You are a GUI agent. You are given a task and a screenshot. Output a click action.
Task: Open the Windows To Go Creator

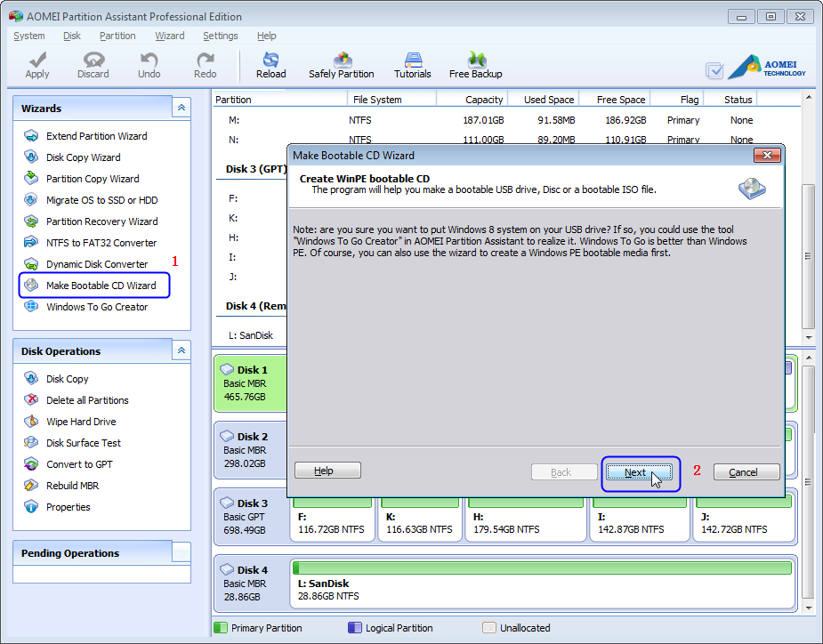97,307
